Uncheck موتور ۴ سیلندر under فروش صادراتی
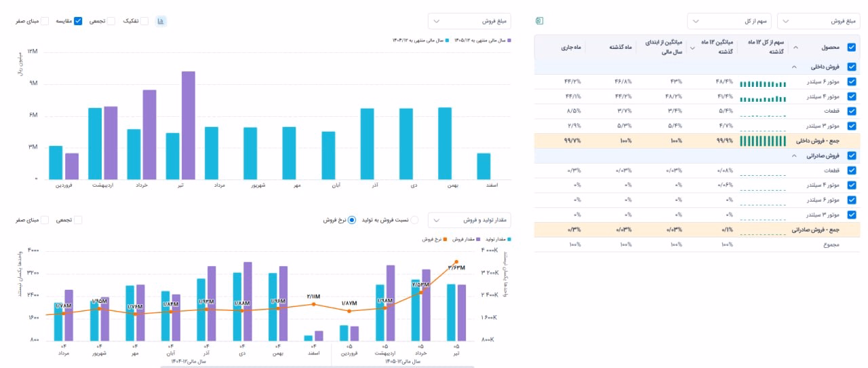This screenshot has width=868, height=368. pos(852,185)
